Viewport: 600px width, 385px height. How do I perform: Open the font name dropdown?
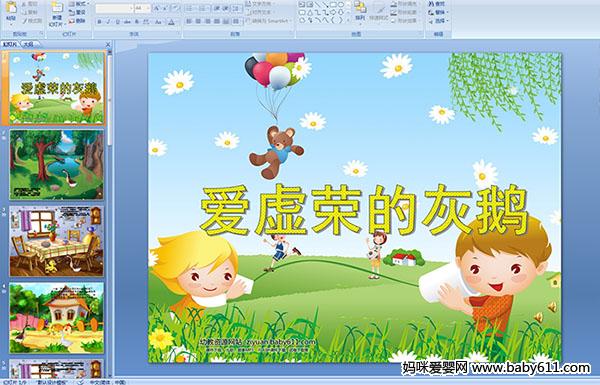pos(131,8)
